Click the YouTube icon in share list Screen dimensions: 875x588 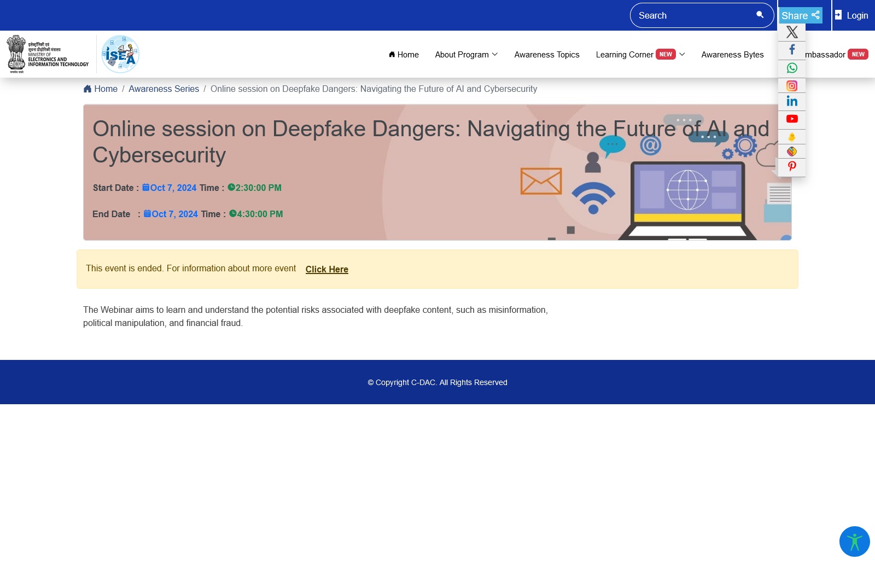coord(791,119)
